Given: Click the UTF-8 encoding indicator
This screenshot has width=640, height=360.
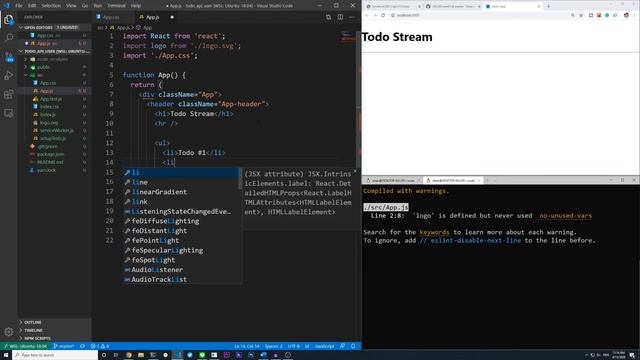Looking at the screenshot, I should (x=293, y=346).
